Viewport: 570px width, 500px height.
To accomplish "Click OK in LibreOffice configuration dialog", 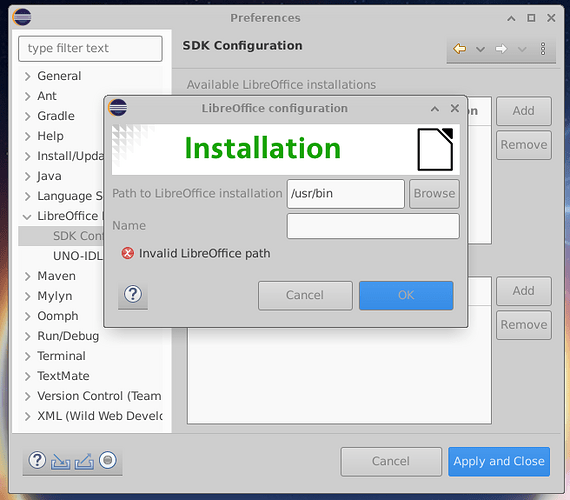I will (406, 295).
